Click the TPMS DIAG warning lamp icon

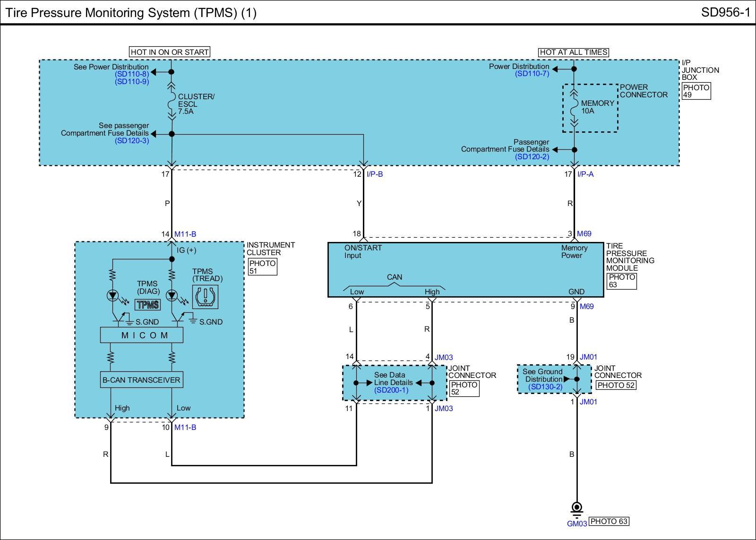[148, 305]
